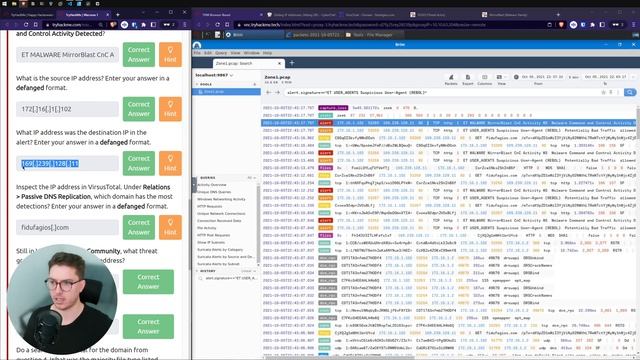This screenshot has height=360, width=640.
Task: Open new tab in the right browser window
Action: (558, 14)
